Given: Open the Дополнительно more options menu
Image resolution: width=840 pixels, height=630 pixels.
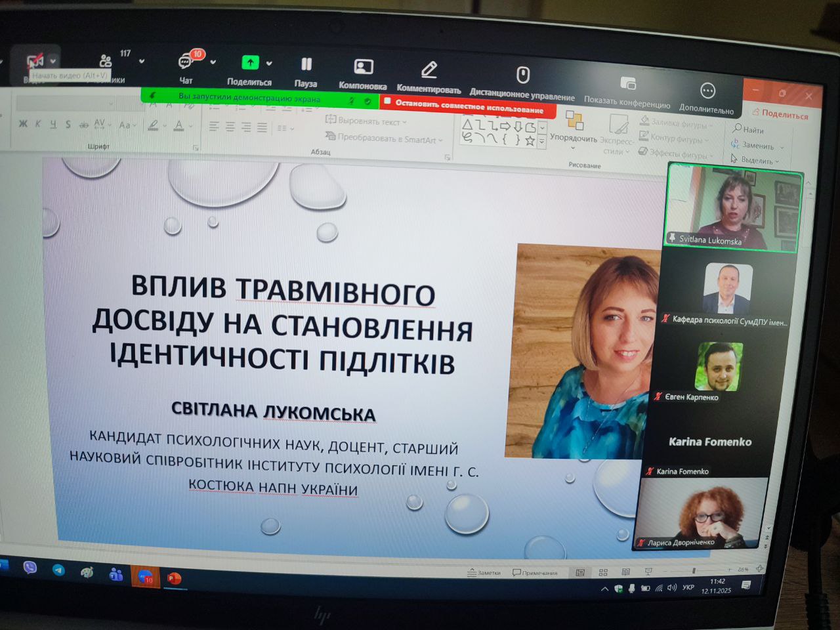Looking at the screenshot, I should click(707, 91).
